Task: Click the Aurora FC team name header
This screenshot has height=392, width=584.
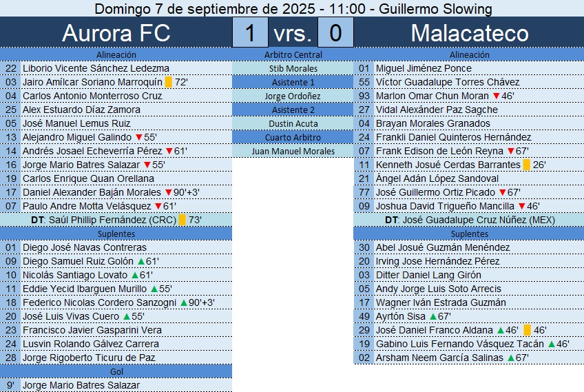Action: point(116,32)
